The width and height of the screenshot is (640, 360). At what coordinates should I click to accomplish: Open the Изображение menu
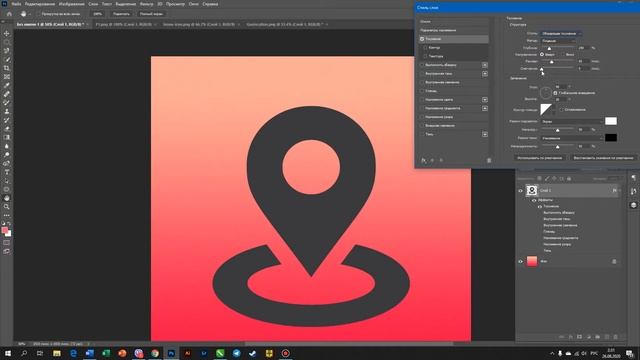[71, 4]
